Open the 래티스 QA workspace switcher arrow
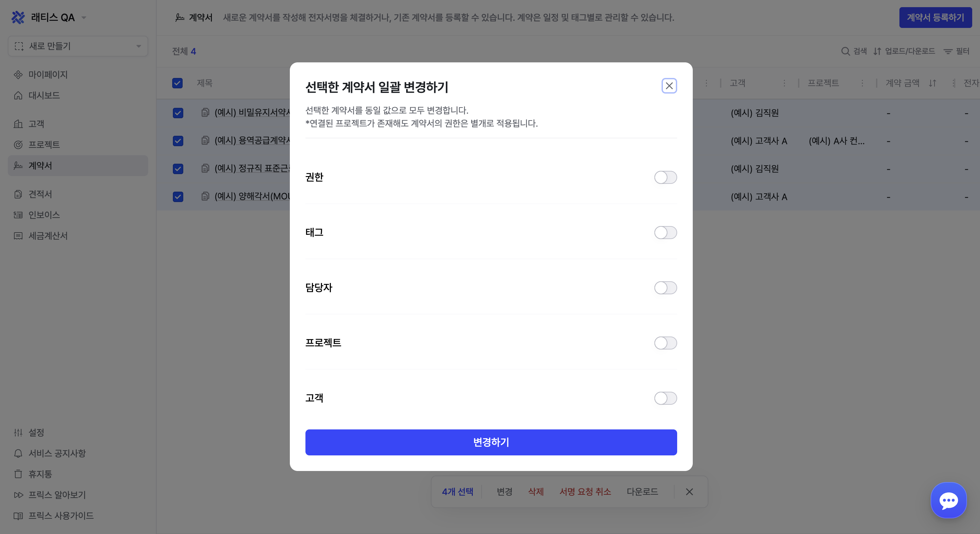980x534 pixels. pyautogui.click(x=84, y=18)
